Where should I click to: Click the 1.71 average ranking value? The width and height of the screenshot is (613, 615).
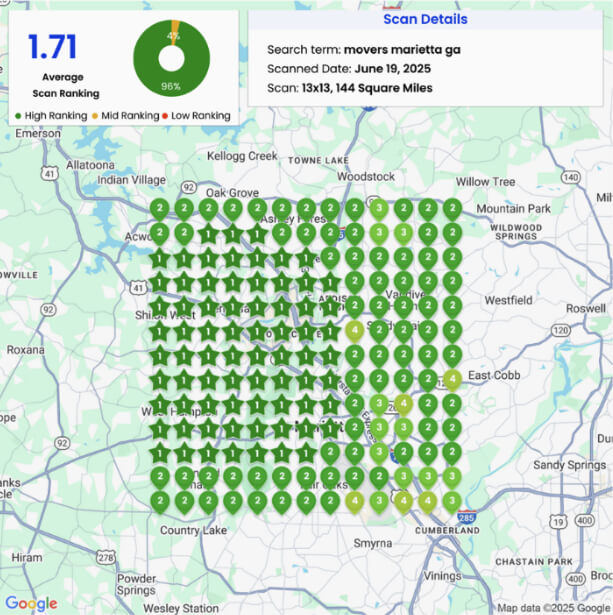[x=52, y=47]
